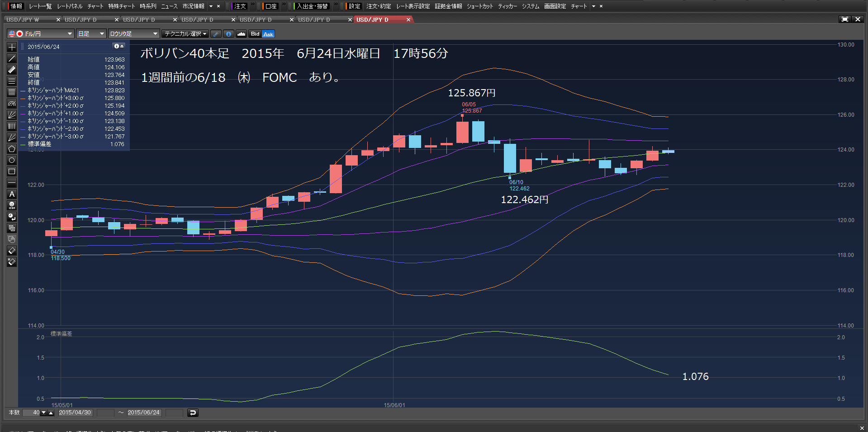Viewport: 868px width, 432px height.
Task: Select the horizontal line tool
Action: click(x=12, y=183)
